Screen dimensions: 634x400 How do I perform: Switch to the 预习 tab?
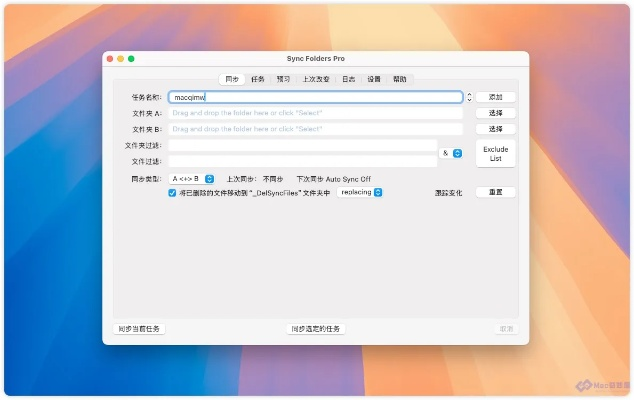(284, 79)
